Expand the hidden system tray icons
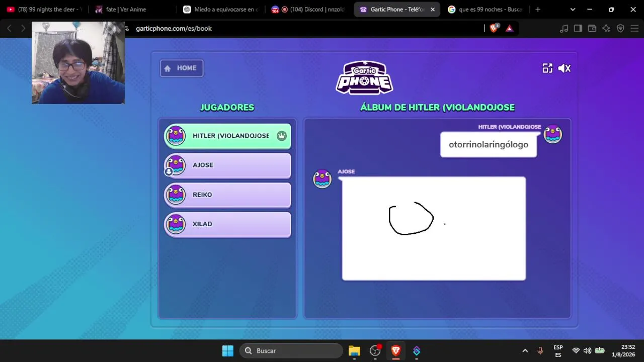 pos(525,351)
